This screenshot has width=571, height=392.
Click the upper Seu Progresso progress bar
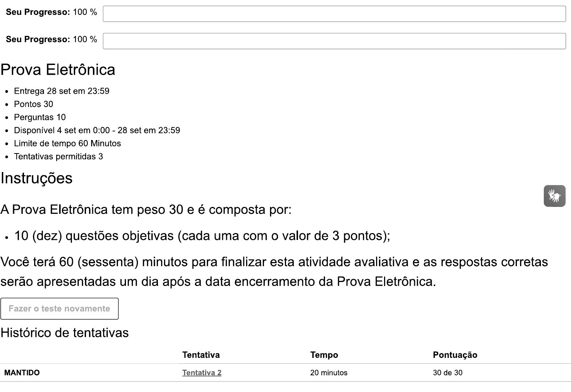click(x=334, y=14)
